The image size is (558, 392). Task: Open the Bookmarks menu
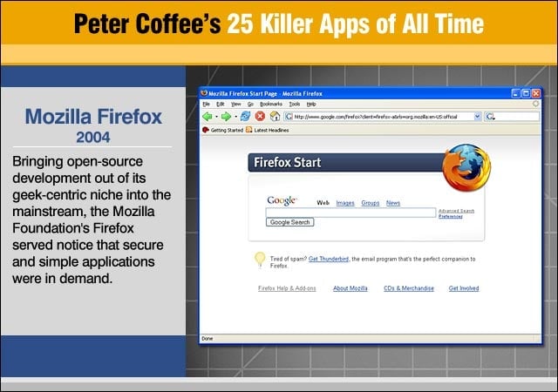(271, 105)
